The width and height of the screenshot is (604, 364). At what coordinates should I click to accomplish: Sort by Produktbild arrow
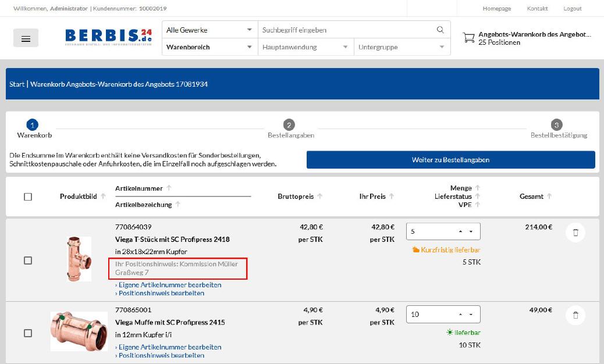(103, 196)
